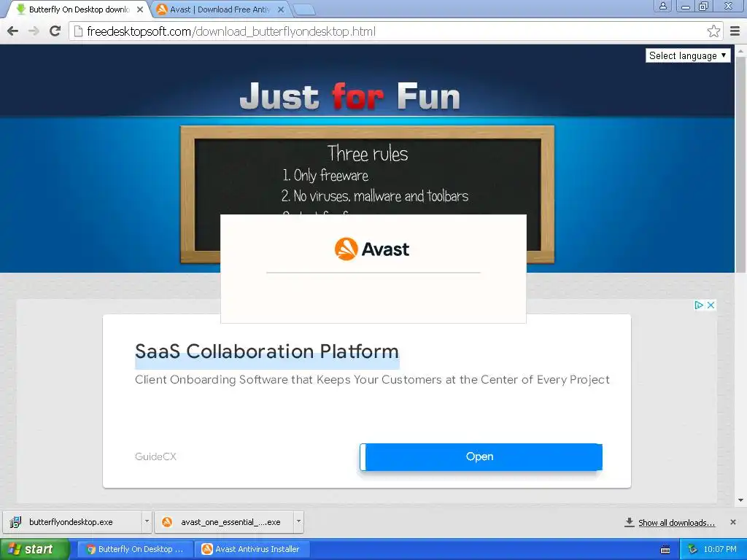Click Show all downloads link
Image resolution: width=747 pixels, height=560 pixels.
[676, 522]
